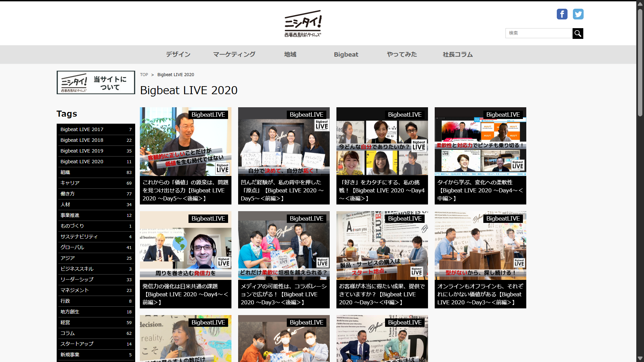Screen dimensions: 644x362
Task: Open the マーケティング menu
Action: click(234, 54)
